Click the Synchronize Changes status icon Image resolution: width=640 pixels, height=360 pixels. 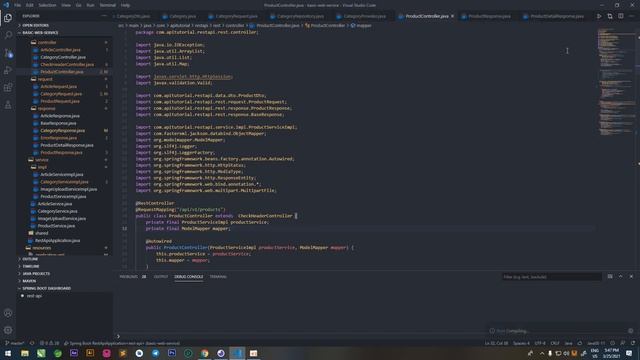coord(32,343)
